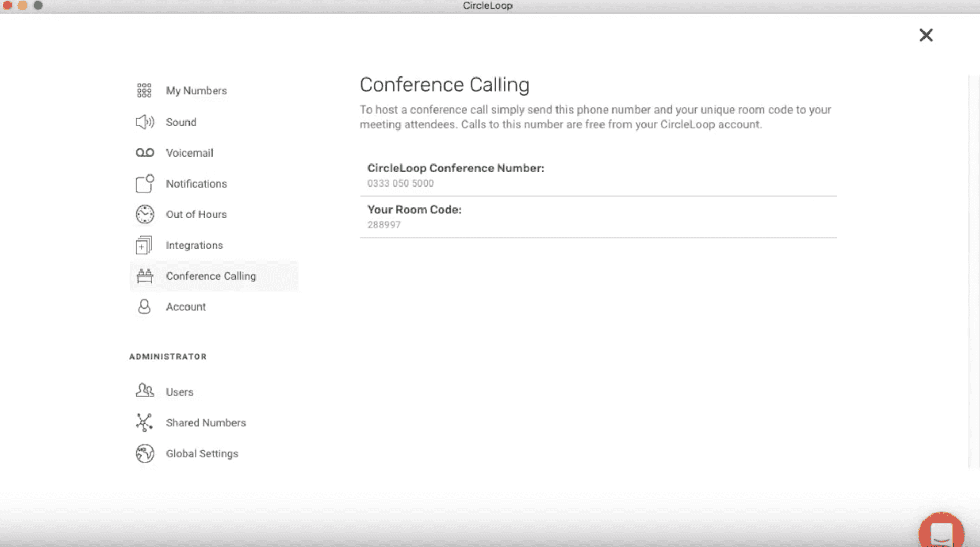Select the conference number 0333 050 5000
Screen dimensions: 980x547
coord(400,183)
